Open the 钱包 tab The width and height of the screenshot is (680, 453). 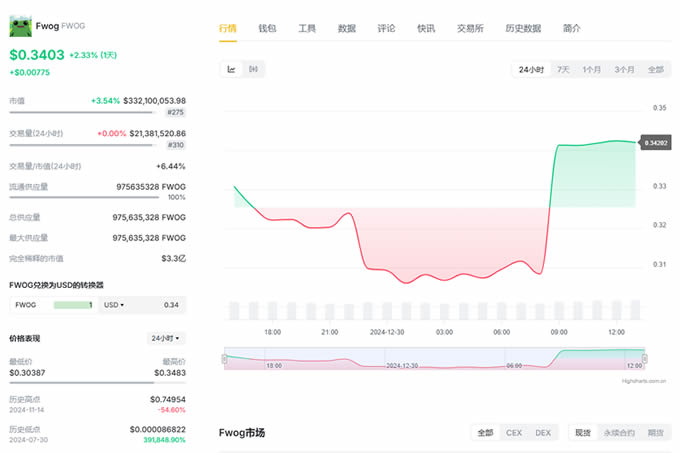267,29
